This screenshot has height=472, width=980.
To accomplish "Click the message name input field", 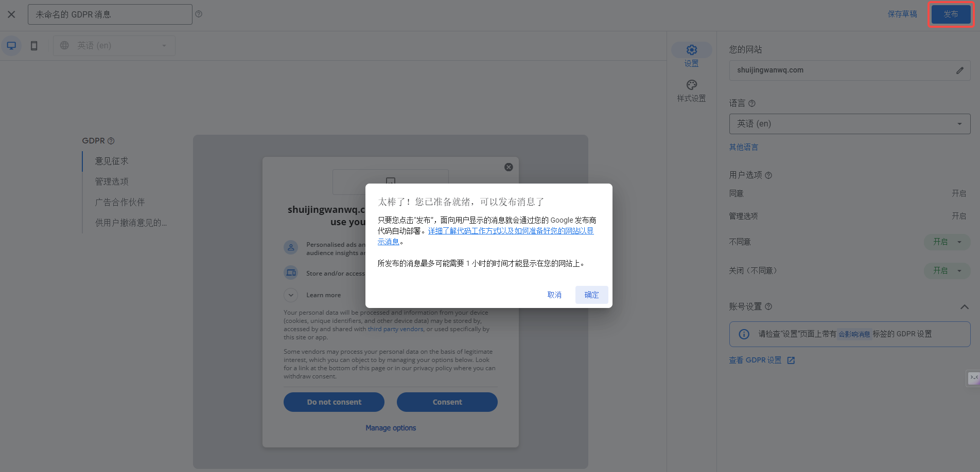I will pos(110,14).
